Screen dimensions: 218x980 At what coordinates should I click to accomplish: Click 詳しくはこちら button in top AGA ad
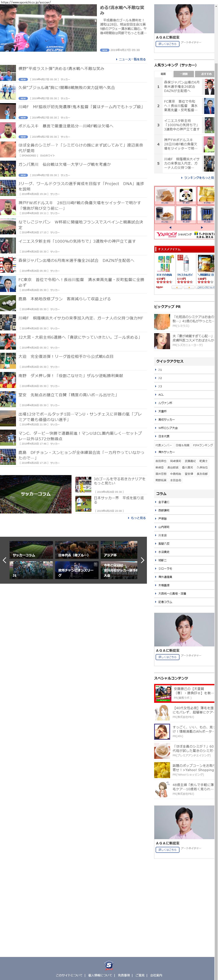[x=167, y=44]
